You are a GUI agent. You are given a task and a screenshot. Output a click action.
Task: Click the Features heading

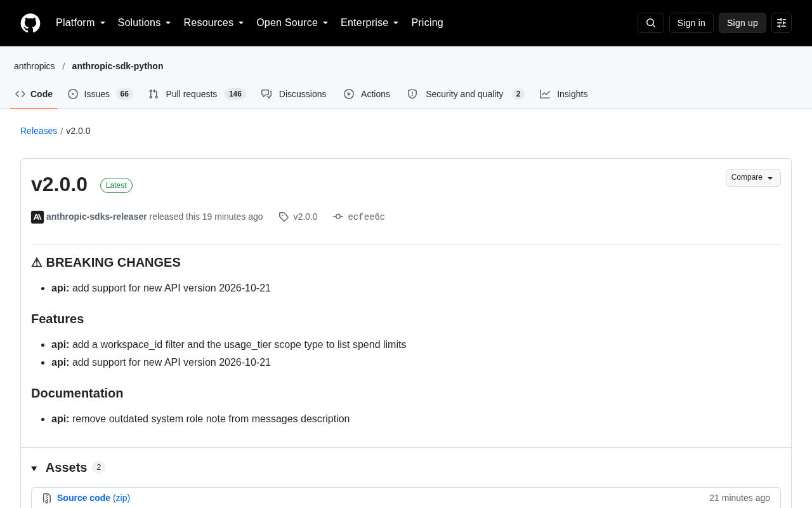pyautogui.click(x=57, y=319)
